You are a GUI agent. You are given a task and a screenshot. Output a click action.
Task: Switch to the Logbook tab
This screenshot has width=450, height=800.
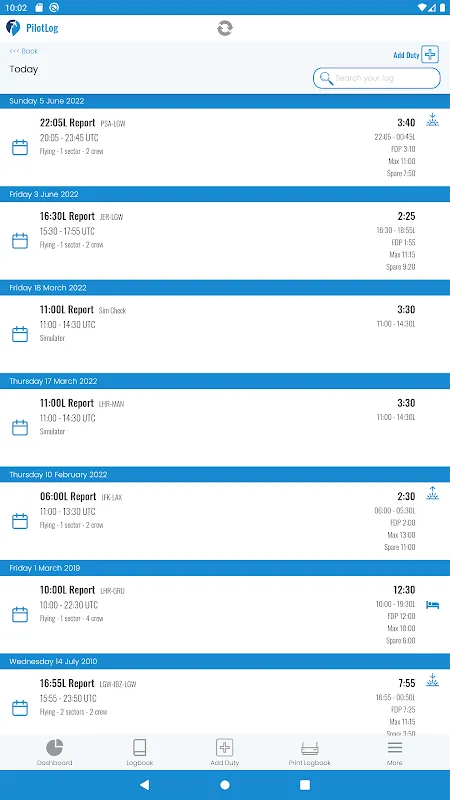coord(139,753)
